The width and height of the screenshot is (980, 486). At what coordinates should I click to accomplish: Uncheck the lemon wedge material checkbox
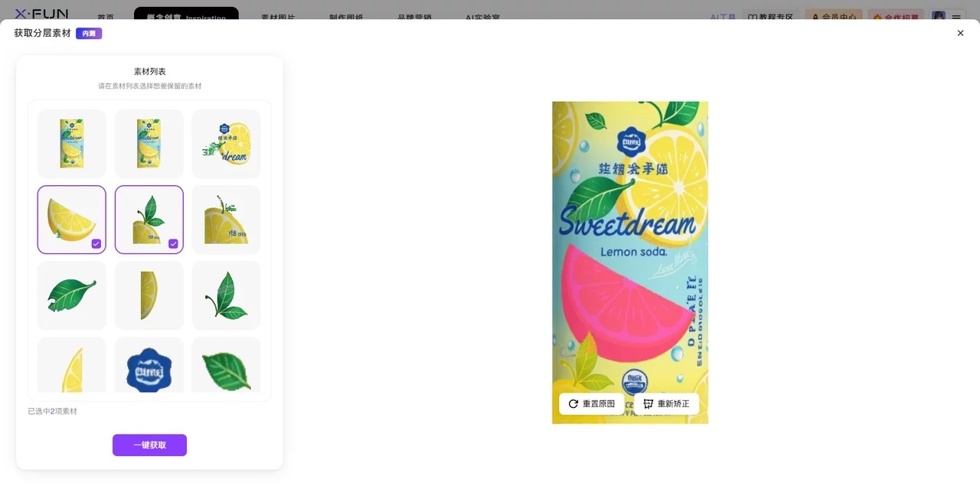coord(96,243)
